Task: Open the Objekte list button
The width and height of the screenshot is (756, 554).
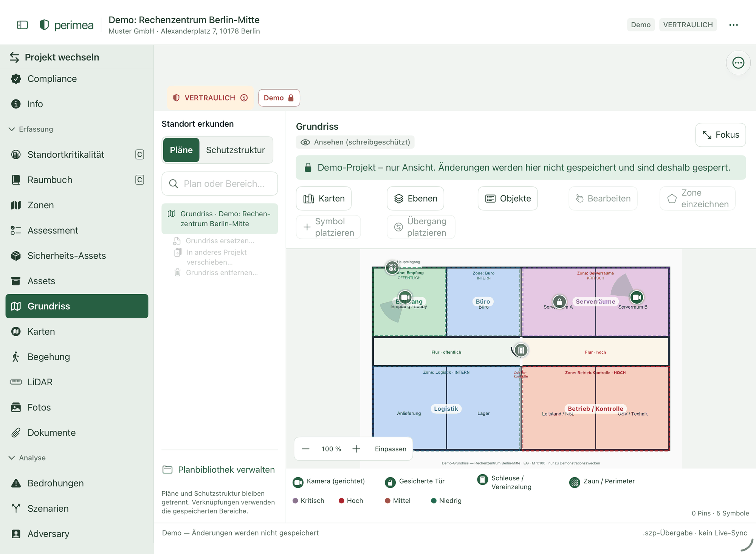Action: click(x=508, y=199)
